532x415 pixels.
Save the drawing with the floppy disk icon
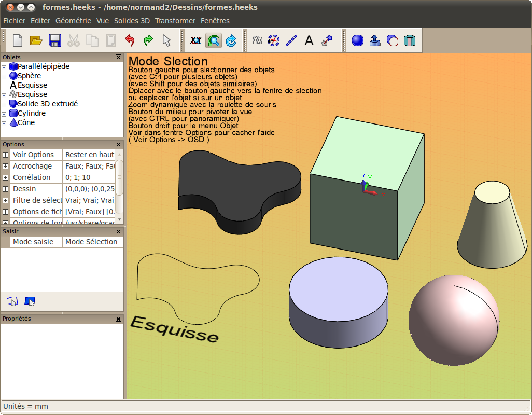click(54, 40)
